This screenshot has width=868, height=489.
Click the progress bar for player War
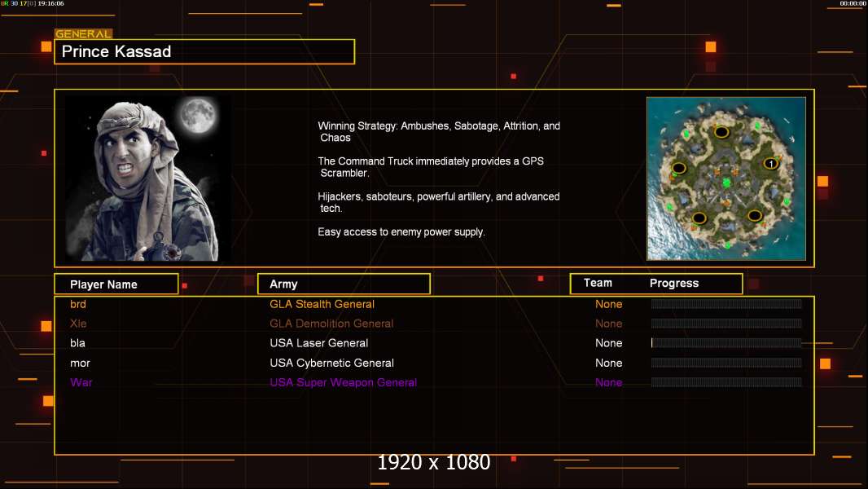(726, 382)
